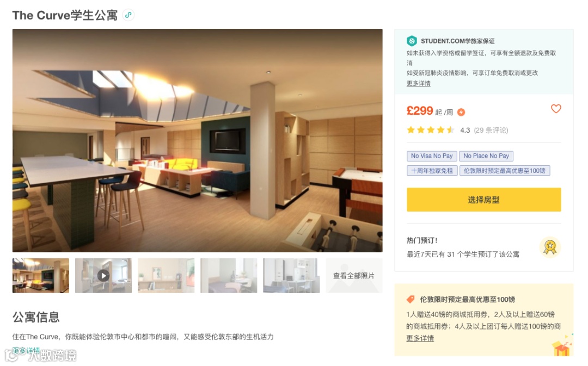Open the main lounge photo
This screenshot has width=588, height=366.
point(197,140)
